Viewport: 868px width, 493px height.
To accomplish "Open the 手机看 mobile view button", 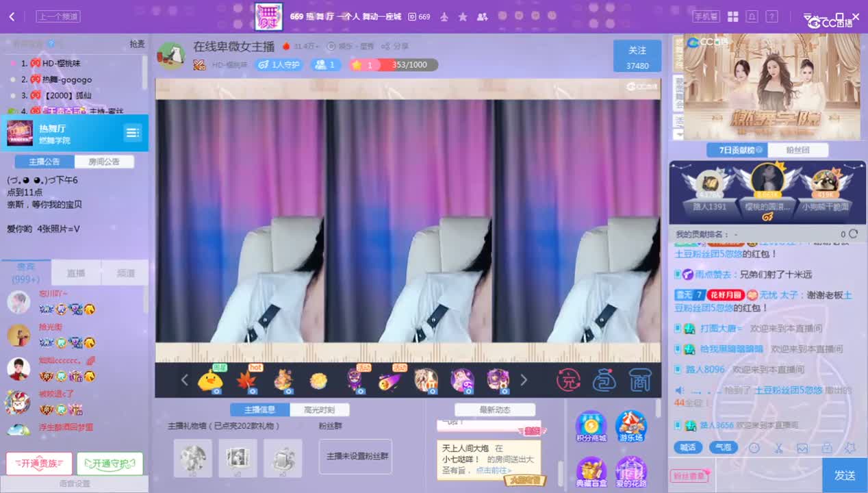I will [706, 16].
